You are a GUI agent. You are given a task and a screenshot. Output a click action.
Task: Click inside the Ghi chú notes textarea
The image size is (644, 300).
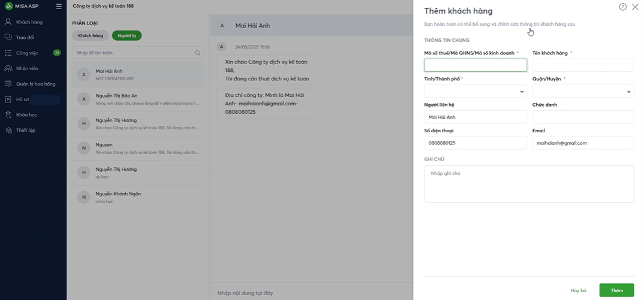tap(528, 184)
